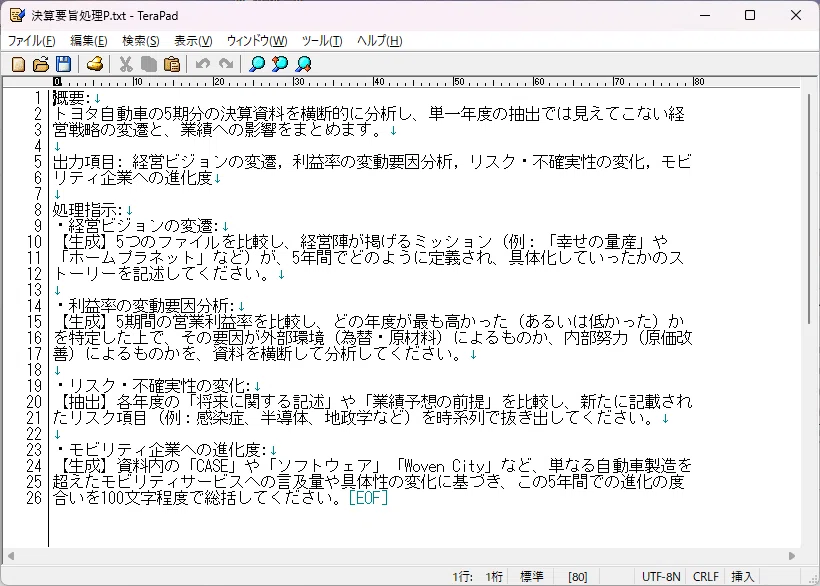Image resolution: width=820 pixels, height=586 pixels.
Task: Open the 表示(V) menu
Action: (x=193, y=41)
